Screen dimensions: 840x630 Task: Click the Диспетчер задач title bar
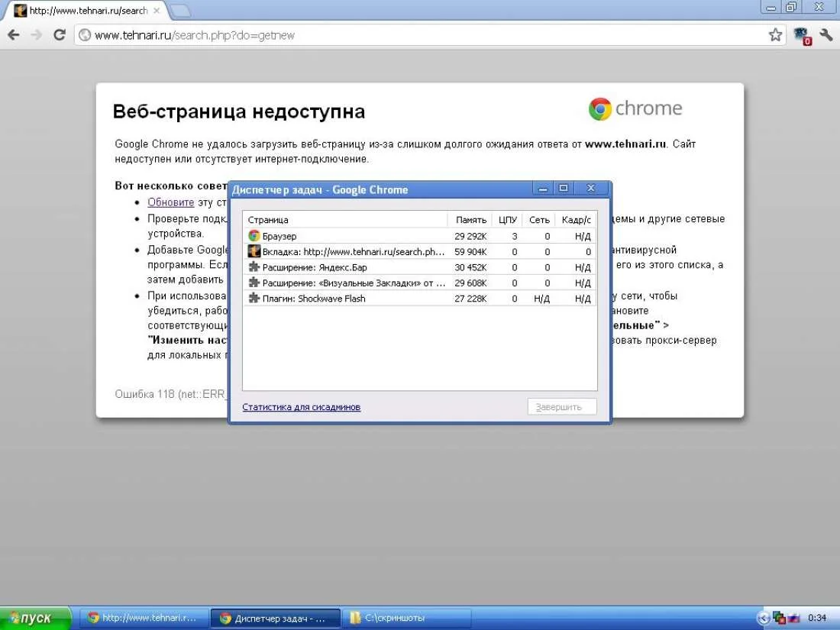click(380, 189)
